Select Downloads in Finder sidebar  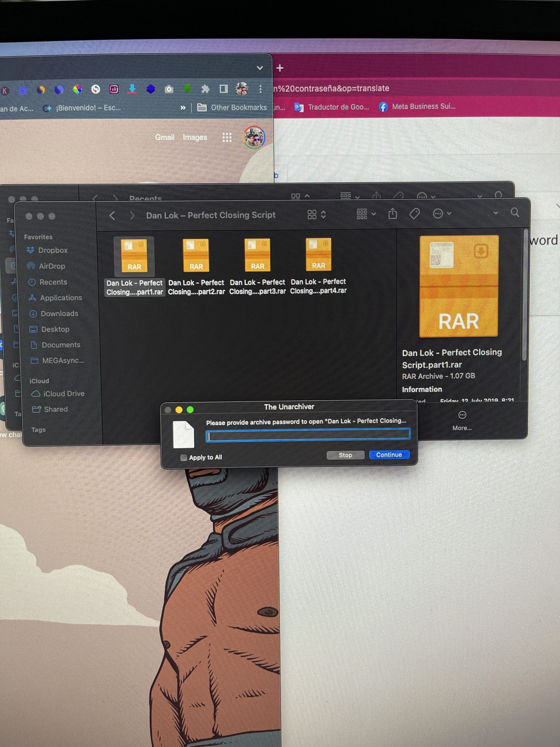59,313
